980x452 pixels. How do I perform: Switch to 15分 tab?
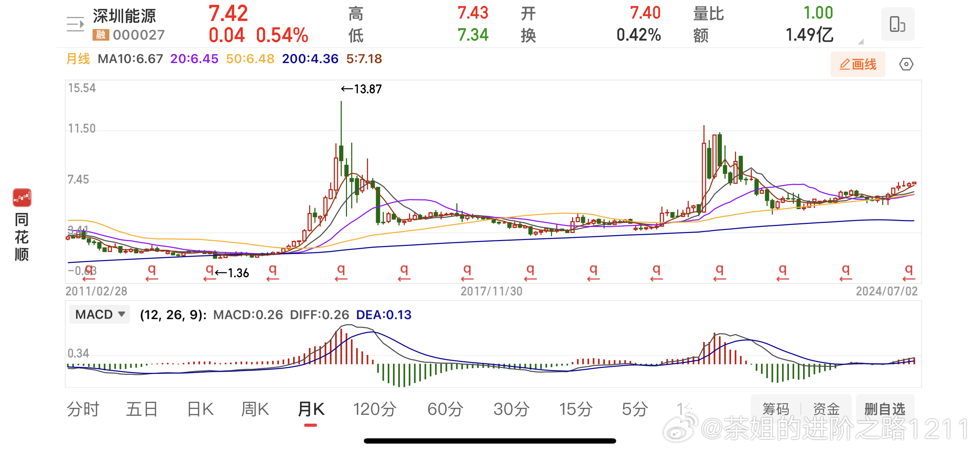pyautogui.click(x=576, y=409)
